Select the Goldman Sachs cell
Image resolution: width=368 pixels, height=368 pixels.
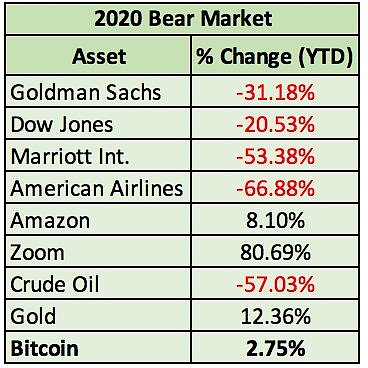click(98, 91)
